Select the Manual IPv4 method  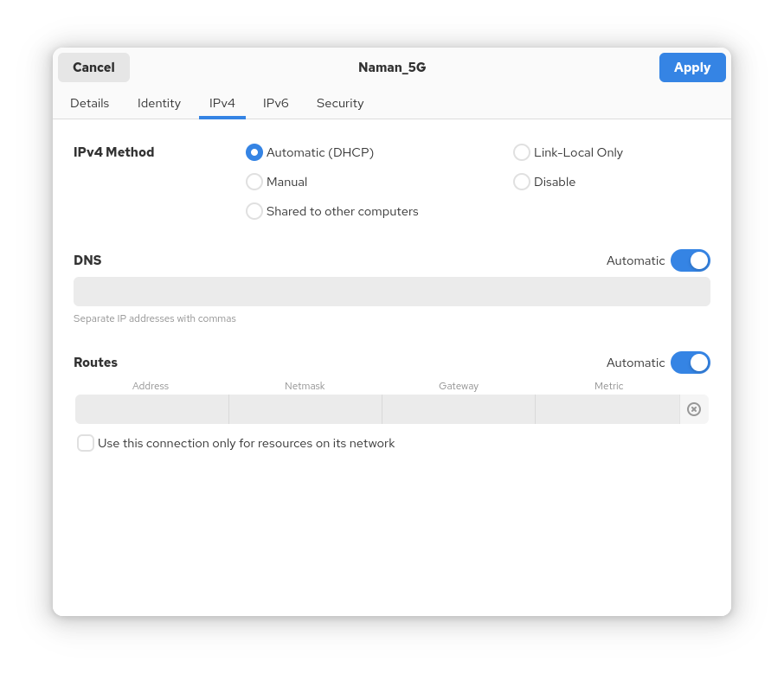[254, 182]
